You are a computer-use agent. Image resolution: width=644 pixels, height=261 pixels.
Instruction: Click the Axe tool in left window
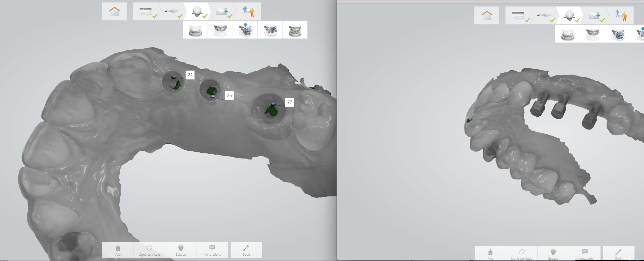tap(118, 250)
